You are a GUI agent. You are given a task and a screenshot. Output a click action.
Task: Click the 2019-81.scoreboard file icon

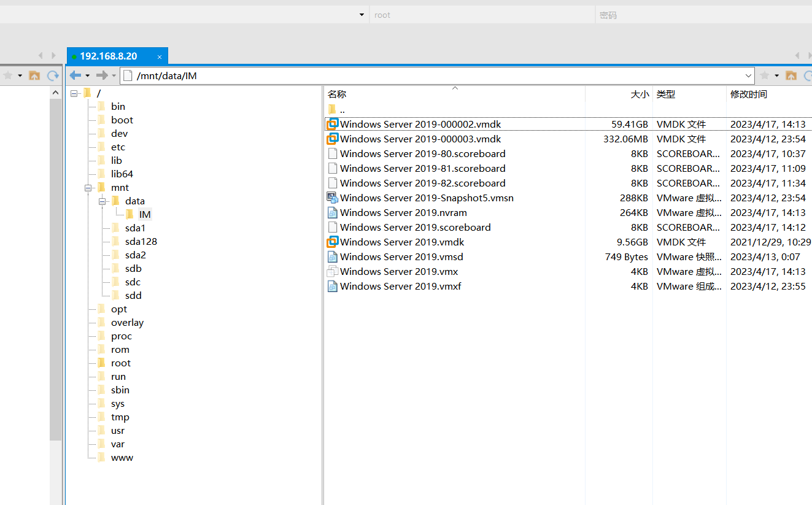(x=332, y=168)
